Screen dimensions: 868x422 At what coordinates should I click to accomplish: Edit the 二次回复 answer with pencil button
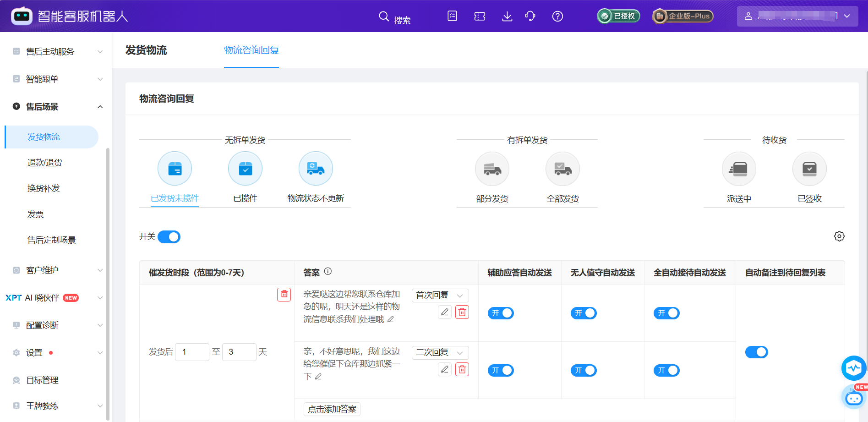click(x=445, y=369)
